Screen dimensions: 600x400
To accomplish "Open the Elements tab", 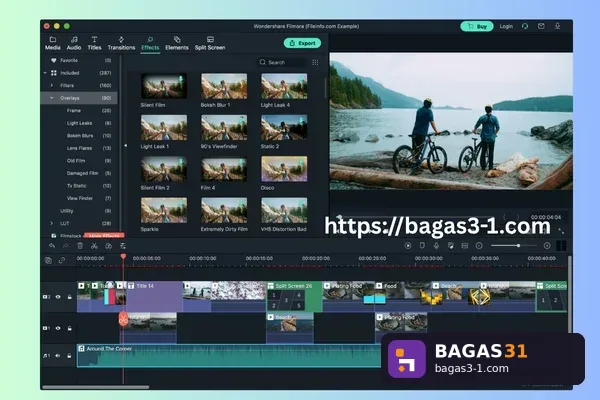I will 177,43.
